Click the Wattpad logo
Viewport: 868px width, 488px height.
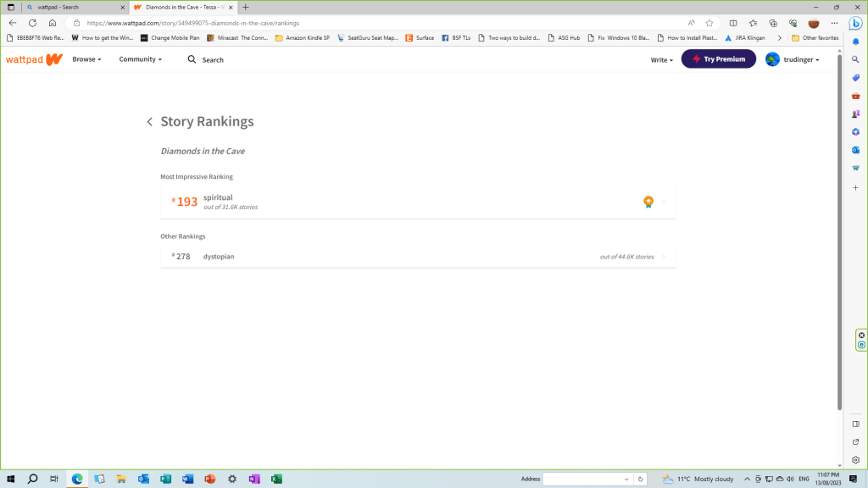34,59
